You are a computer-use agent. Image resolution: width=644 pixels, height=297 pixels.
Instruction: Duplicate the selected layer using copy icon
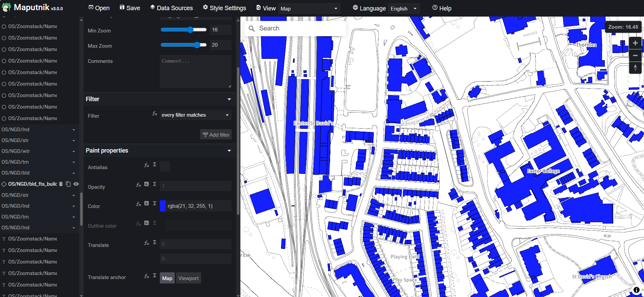68,184
